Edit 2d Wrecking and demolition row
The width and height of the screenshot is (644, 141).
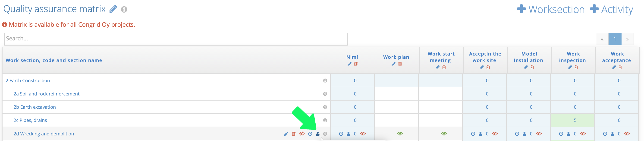coord(286,134)
